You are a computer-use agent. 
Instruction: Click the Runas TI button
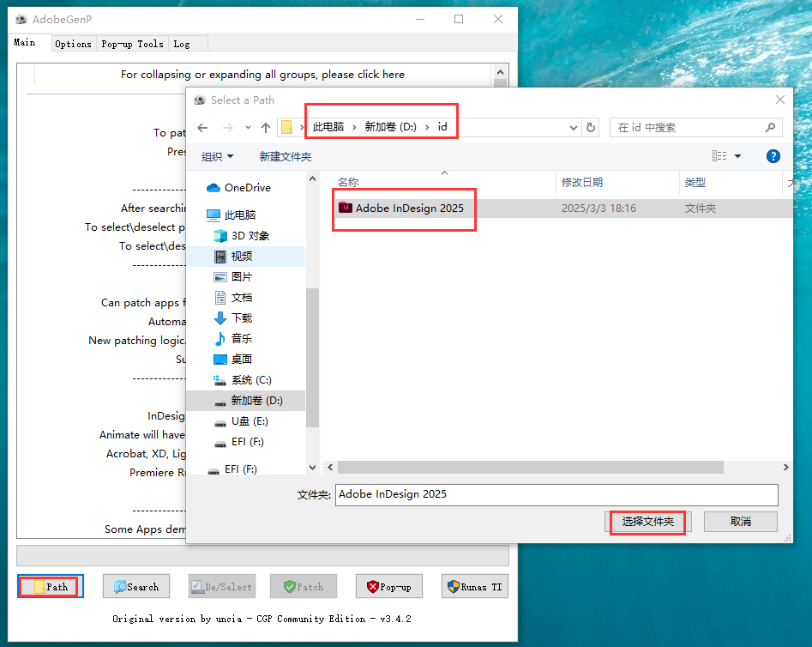point(475,586)
